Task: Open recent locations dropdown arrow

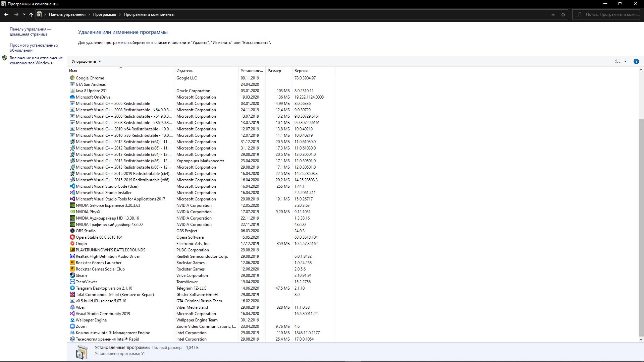Action: pyautogui.click(x=24, y=14)
